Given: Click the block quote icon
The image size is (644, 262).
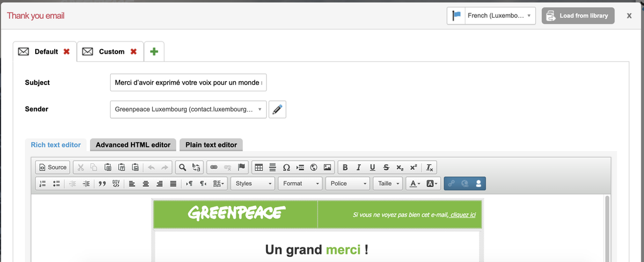Looking at the screenshot, I should [x=103, y=184].
